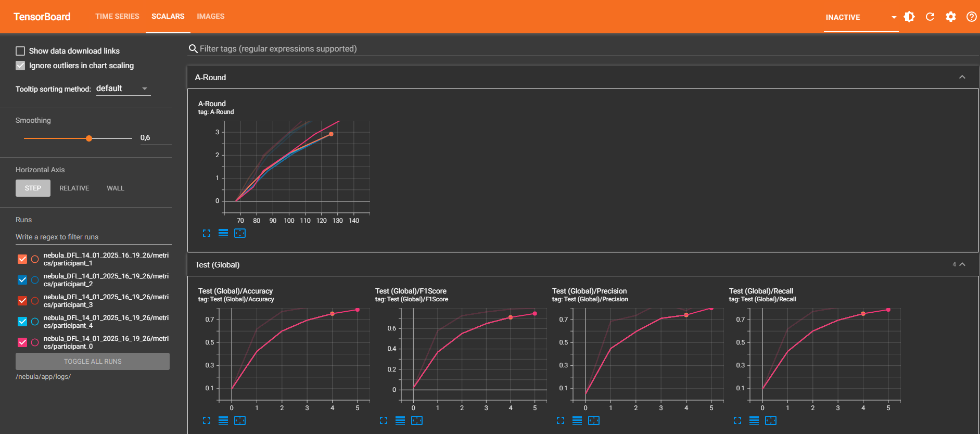
Task: Open the settings gear icon
Action: (x=951, y=17)
